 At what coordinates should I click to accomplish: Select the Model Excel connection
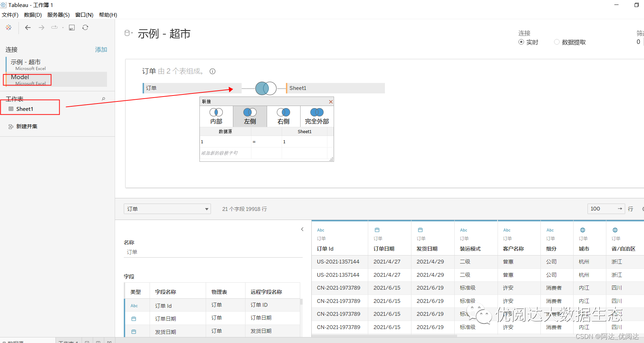click(56, 79)
